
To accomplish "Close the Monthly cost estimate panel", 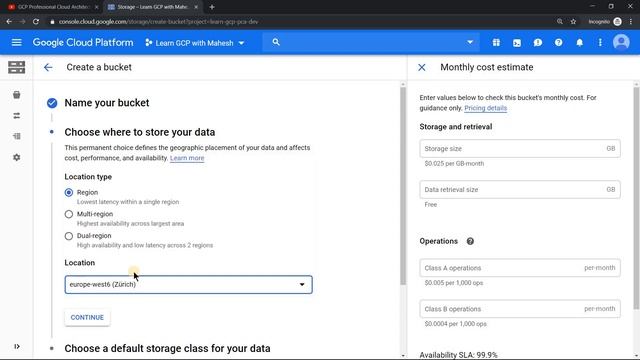I will (x=422, y=67).
